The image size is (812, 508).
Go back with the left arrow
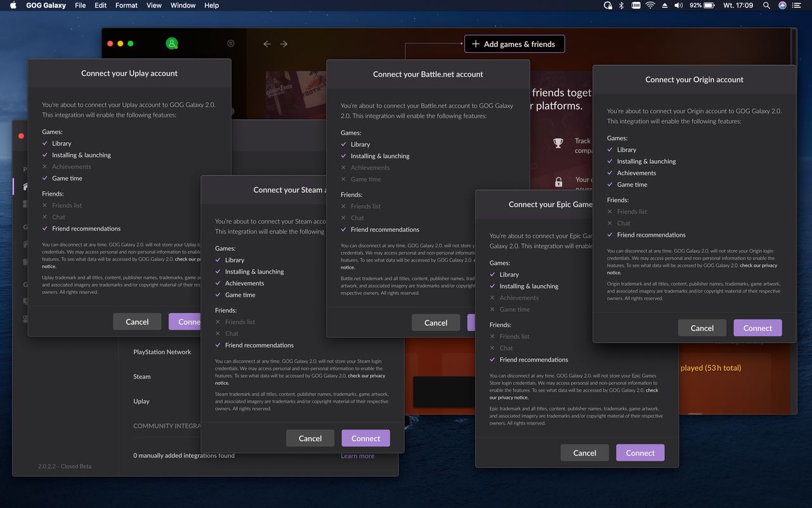267,44
